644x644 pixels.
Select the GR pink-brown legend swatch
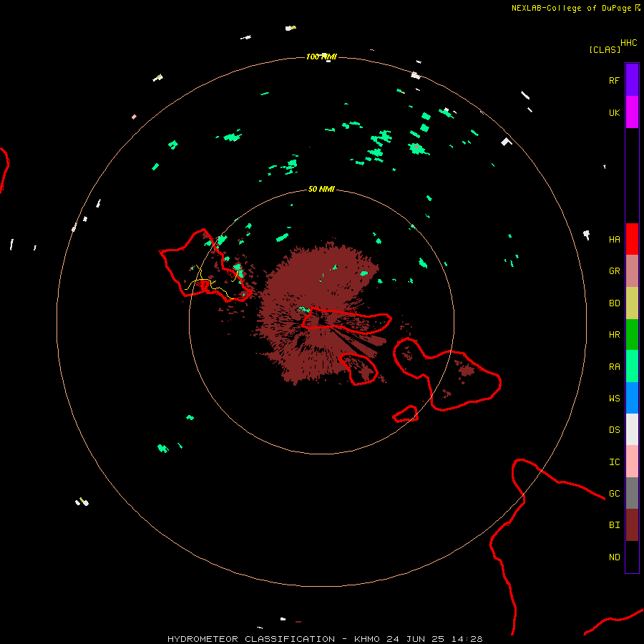click(x=632, y=271)
